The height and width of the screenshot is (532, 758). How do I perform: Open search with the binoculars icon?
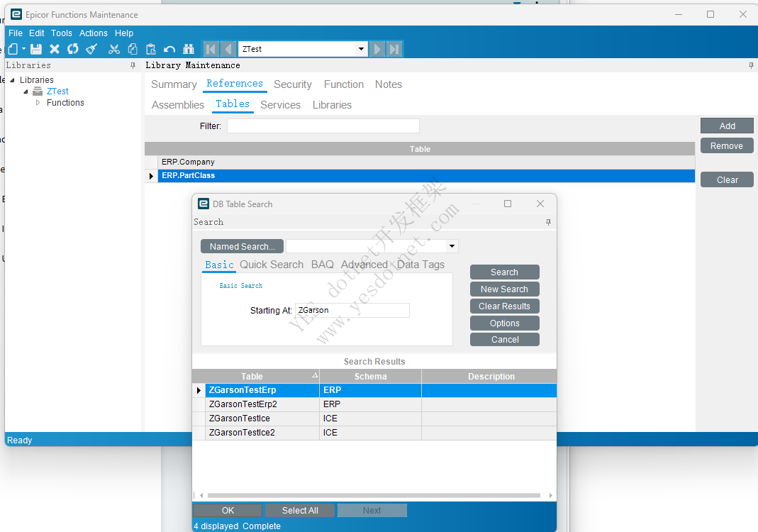point(189,49)
